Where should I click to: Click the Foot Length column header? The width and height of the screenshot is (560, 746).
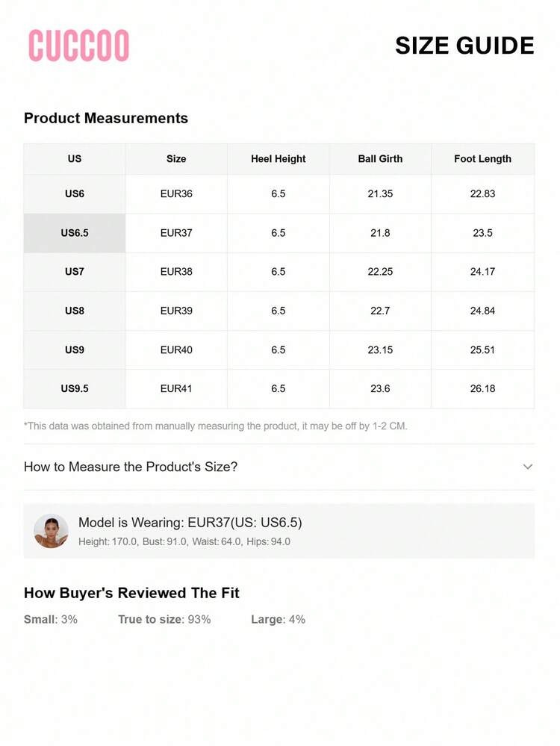(482, 159)
